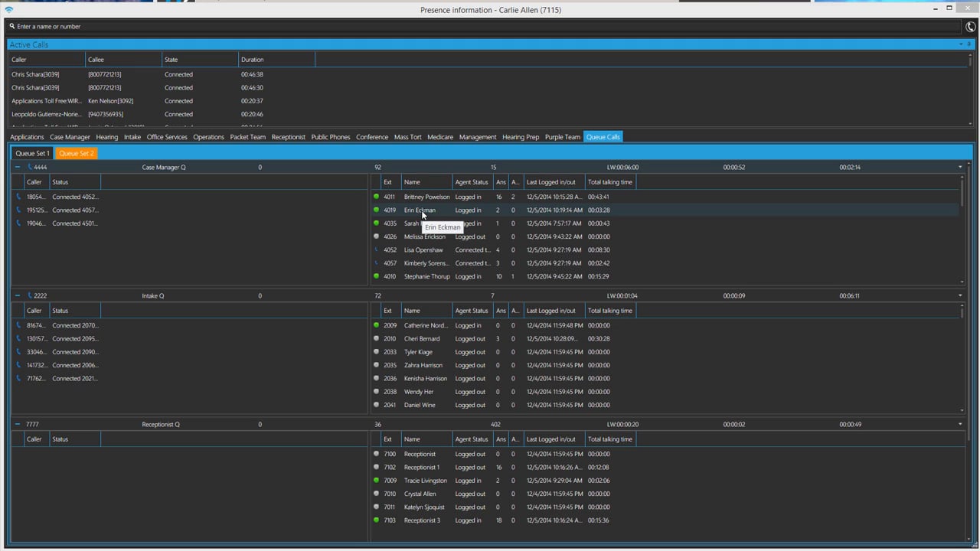Viewport: 980px width, 551px height.
Task: Click grey status dot for Crystal Allen
Action: point(376,494)
